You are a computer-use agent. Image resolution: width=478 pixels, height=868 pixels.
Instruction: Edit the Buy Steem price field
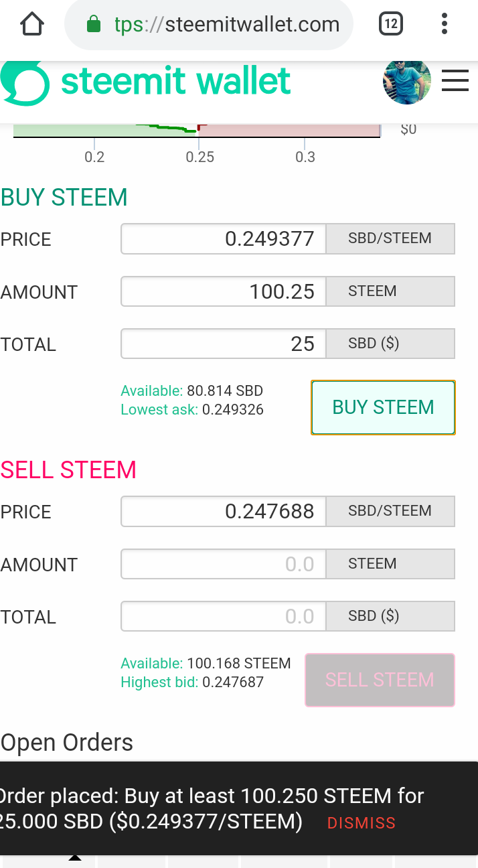(224, 239)
